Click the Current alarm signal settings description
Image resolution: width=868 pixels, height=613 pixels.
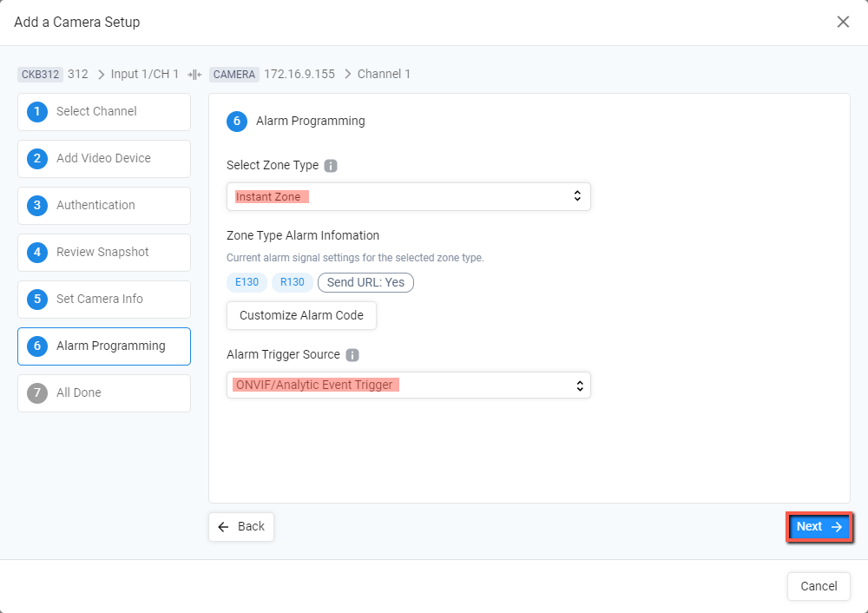[355, 258]
